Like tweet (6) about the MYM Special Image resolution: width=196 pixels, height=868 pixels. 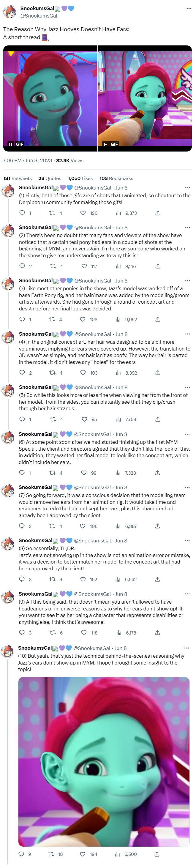tap(84, 473)
